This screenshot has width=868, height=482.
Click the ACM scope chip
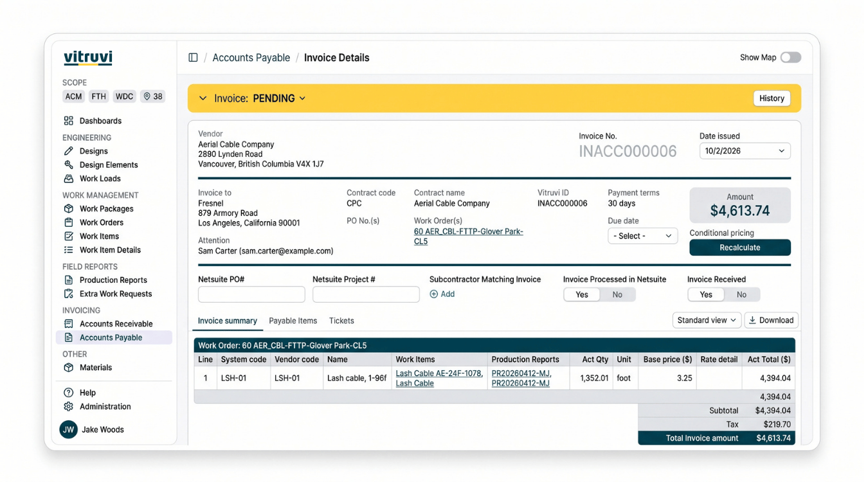(x=74, y=96)
